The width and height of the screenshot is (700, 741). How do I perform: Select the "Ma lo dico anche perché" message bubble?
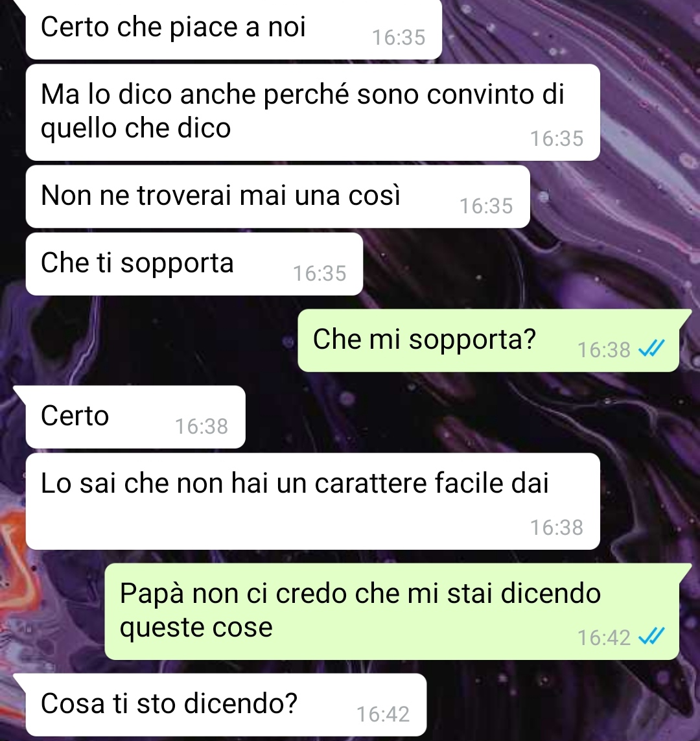pyautogui.click(x=312, y=112)
